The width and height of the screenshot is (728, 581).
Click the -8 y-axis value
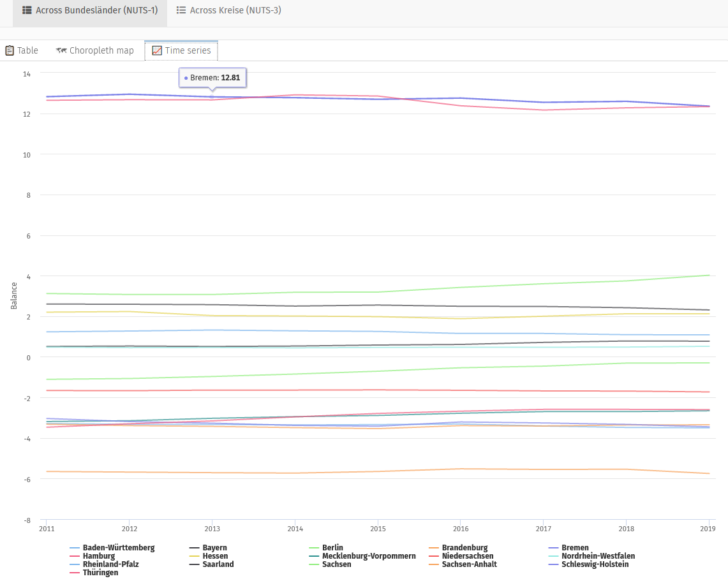point(27,520)
